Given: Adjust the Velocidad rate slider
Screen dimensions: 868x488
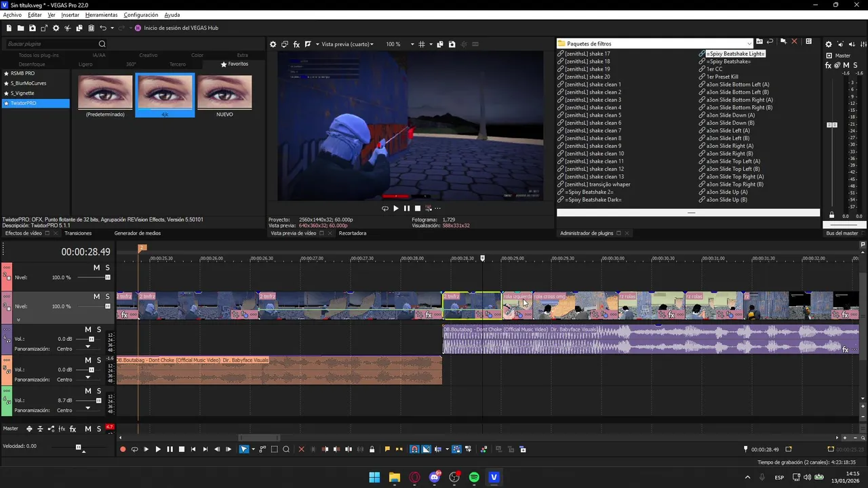Looking at the screenshot, I should 78,447.
